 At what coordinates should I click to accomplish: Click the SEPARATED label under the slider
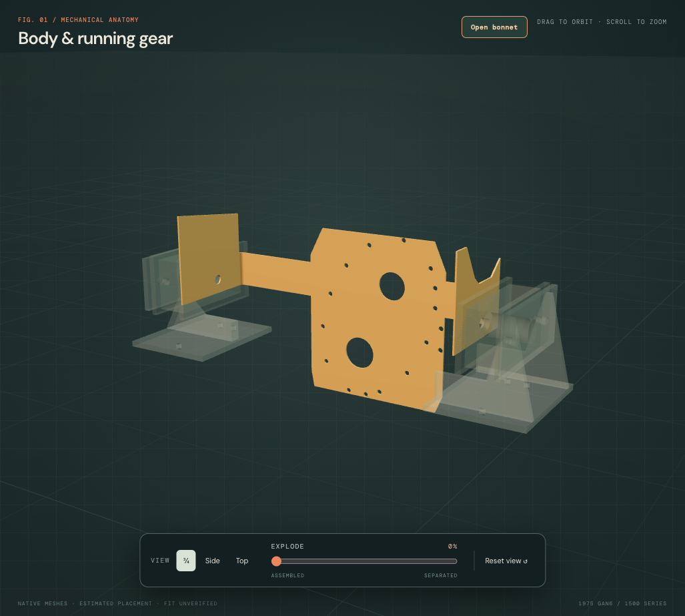click(x=440, y=575)
